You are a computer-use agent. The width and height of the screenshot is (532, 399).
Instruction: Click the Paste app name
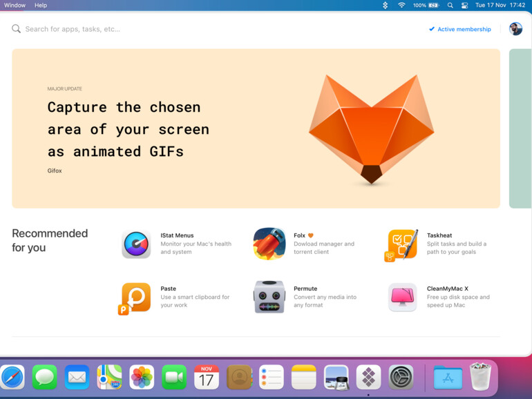click(x=169, y=289)
